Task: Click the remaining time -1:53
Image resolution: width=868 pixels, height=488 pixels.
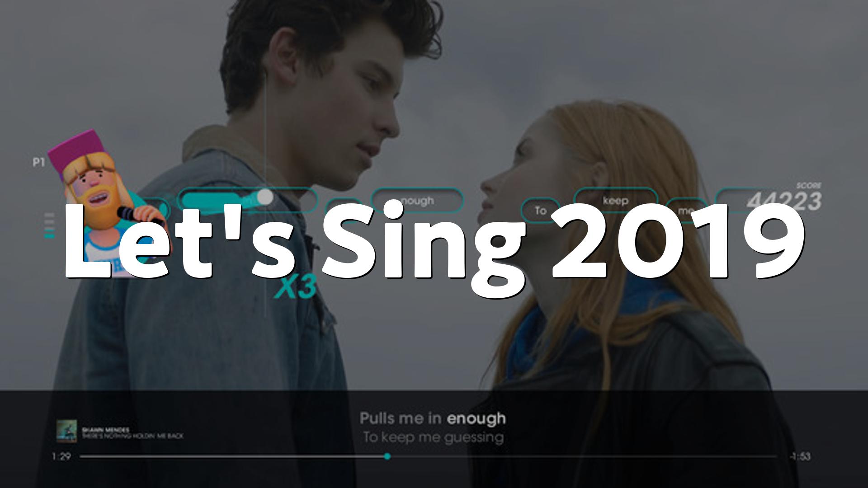Action: [x=800, y=456]
